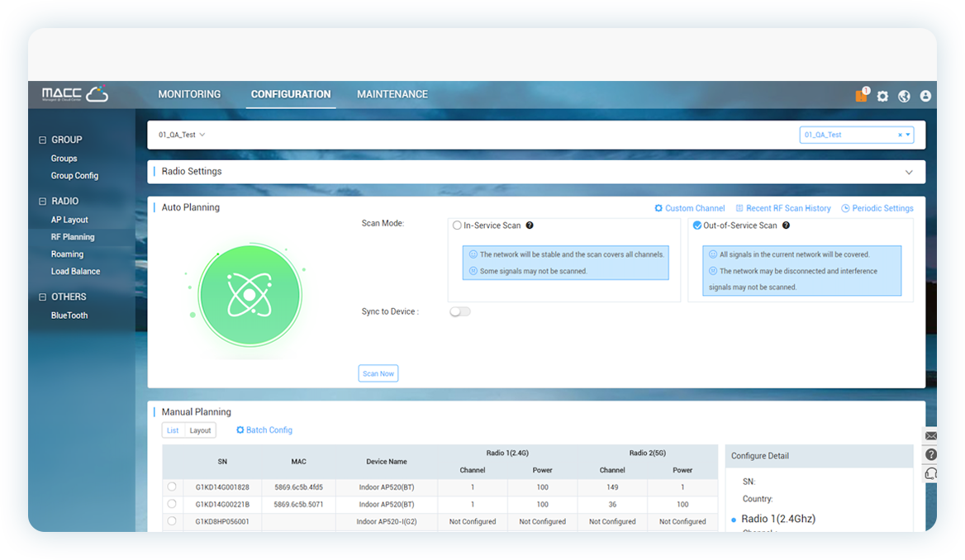Open BlueTooth in the sidebar

(69, 315)
